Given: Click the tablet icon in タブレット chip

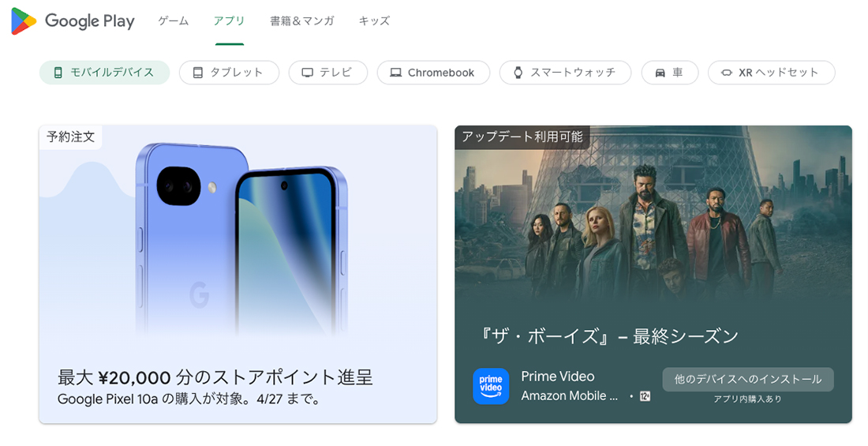Looking at the screenshot, I should click(x=197, y=73).
